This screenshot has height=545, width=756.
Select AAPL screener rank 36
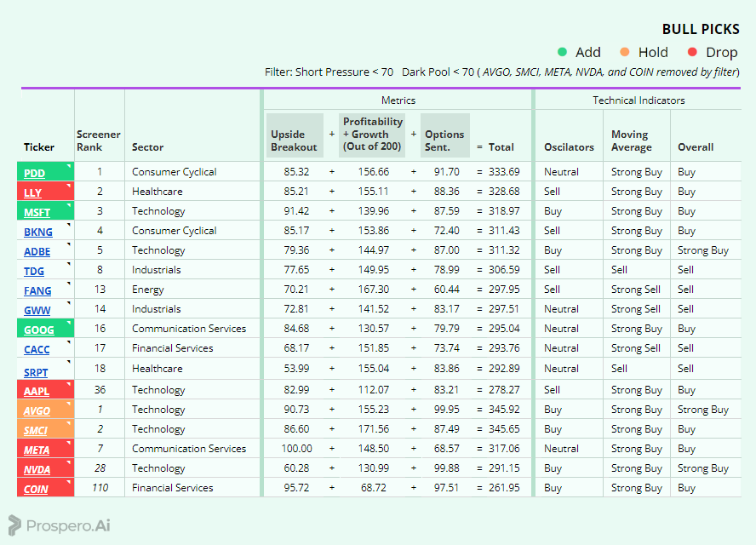(x=100, y=390)
